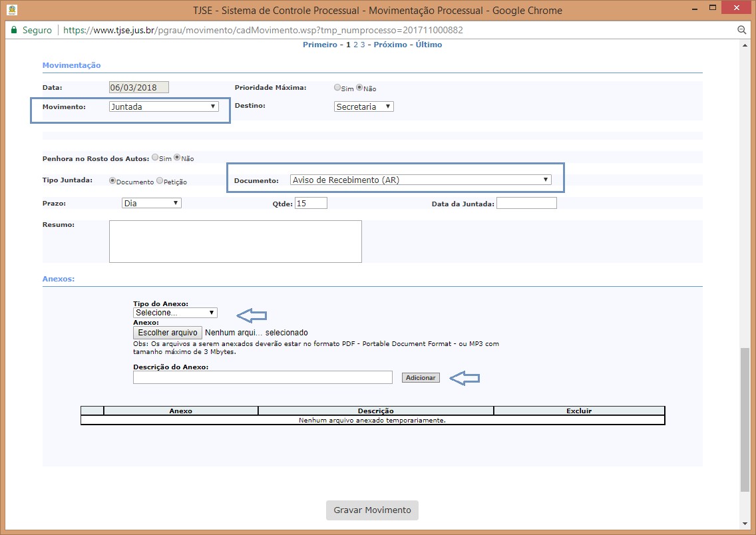The width and height of the screenshot is (756, 535).
Task: Click into the Descrição do Anexo field
Action: tap(262, 377)
